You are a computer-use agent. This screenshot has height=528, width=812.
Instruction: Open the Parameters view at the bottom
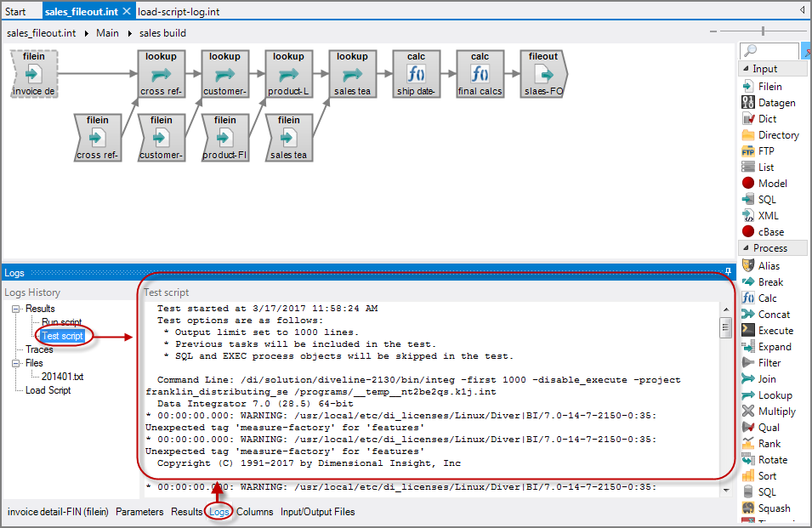pyautogui.click(x=140, y=512)
